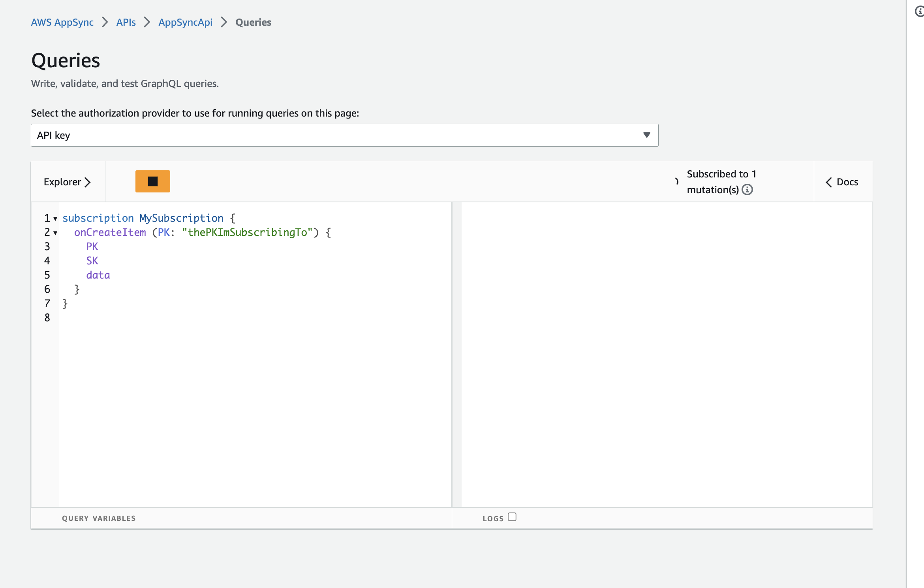Click the data field on line 5
Viewport: 924px width, 588px height.
pyautogui.click(x=98, y=275)
